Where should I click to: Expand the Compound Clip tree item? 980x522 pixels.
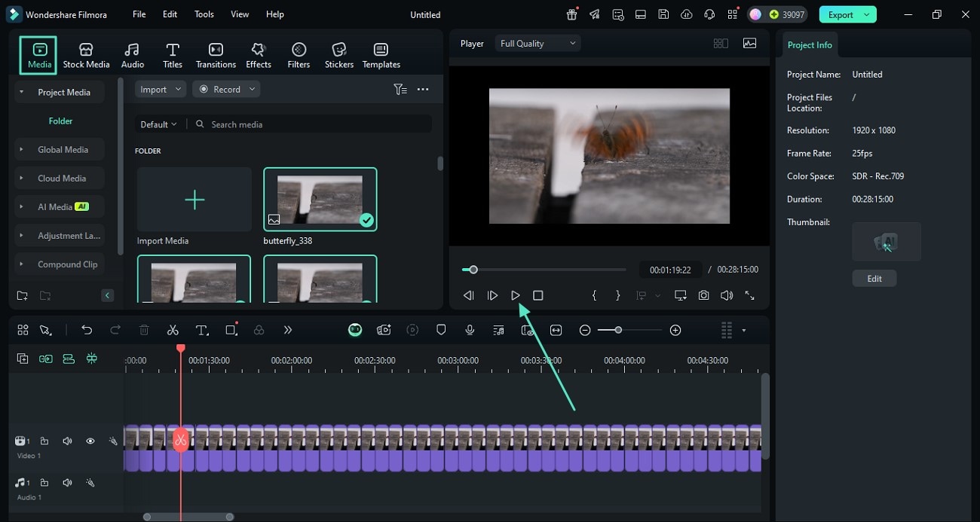(x=21, y=264)
